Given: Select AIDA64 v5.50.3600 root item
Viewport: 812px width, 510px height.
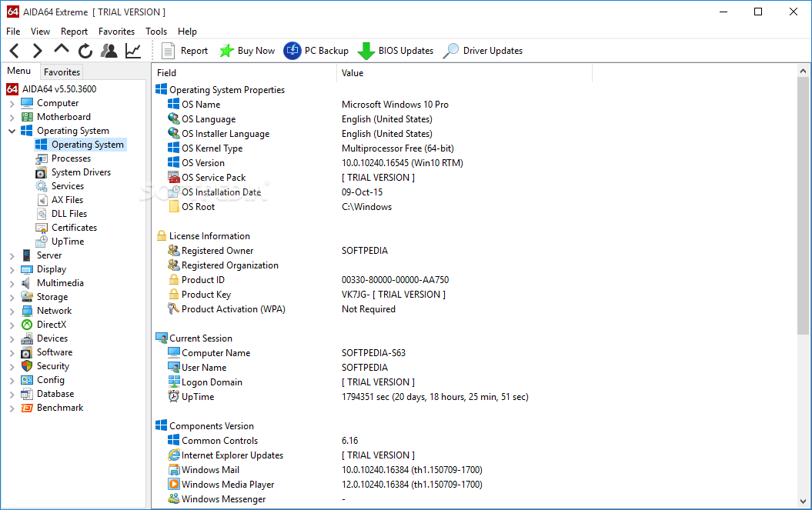Looking at the screenshot, I should pyautogui.click(x=52, y=89).
